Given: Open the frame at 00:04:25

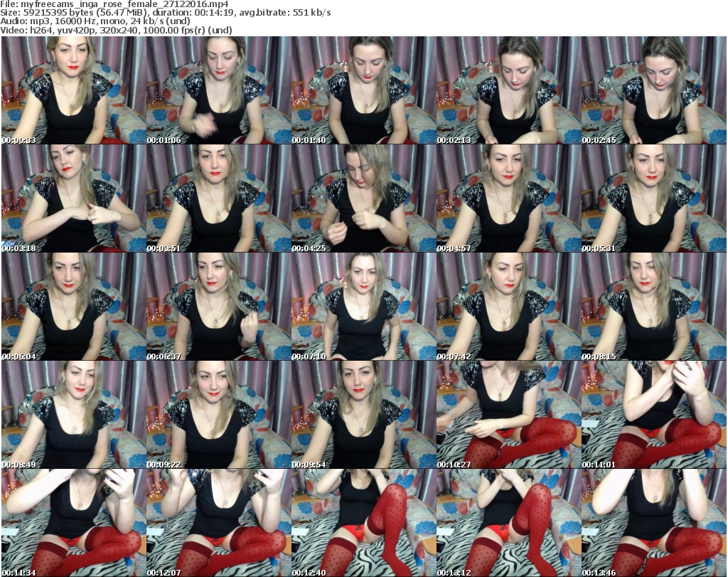Looking at the screenshot, I should pyautogui.click(x=363, y=198).
